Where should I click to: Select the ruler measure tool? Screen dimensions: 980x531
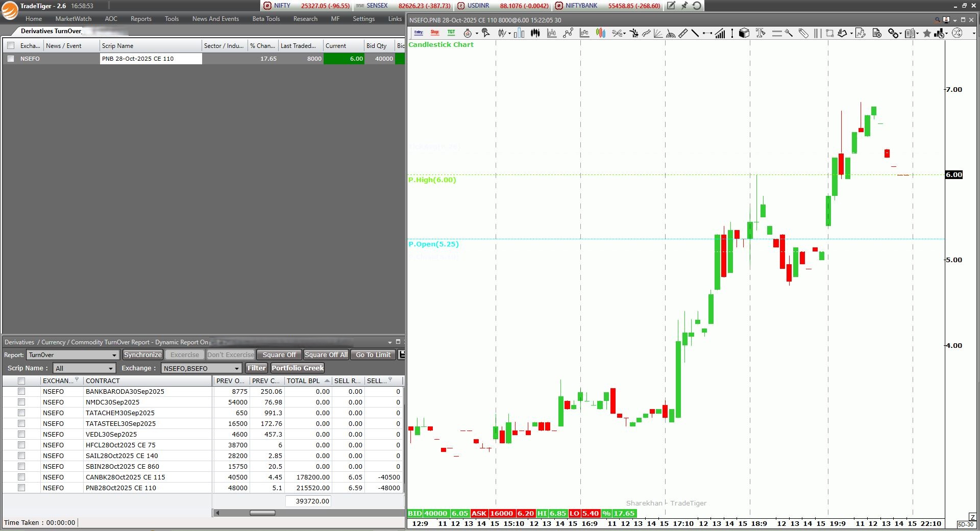(x=683, y=33)
